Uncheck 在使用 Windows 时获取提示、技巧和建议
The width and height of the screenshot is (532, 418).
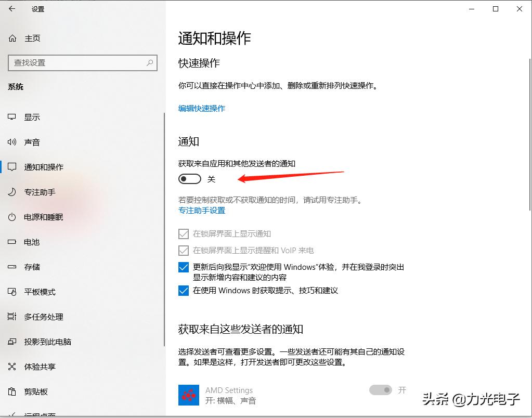184,291
